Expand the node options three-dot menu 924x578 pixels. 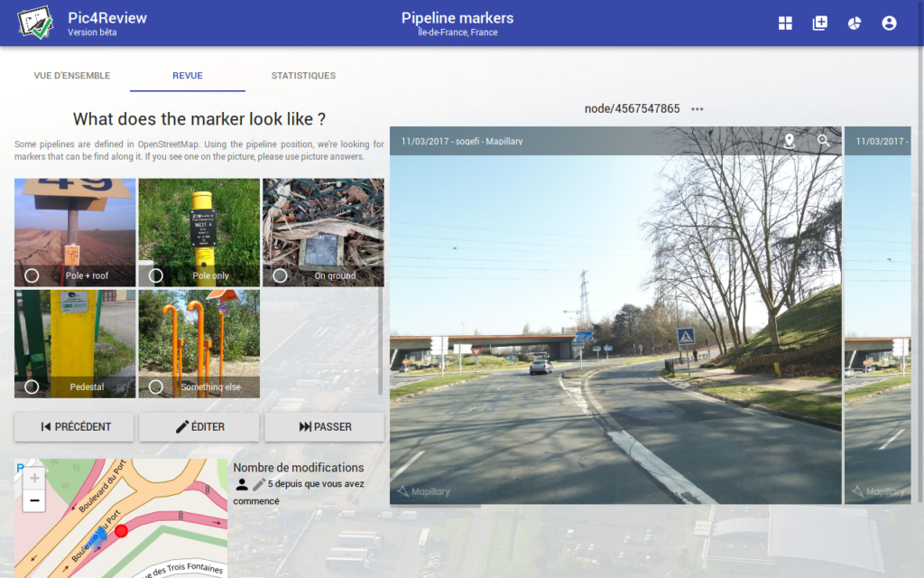(x=697, y=109)
